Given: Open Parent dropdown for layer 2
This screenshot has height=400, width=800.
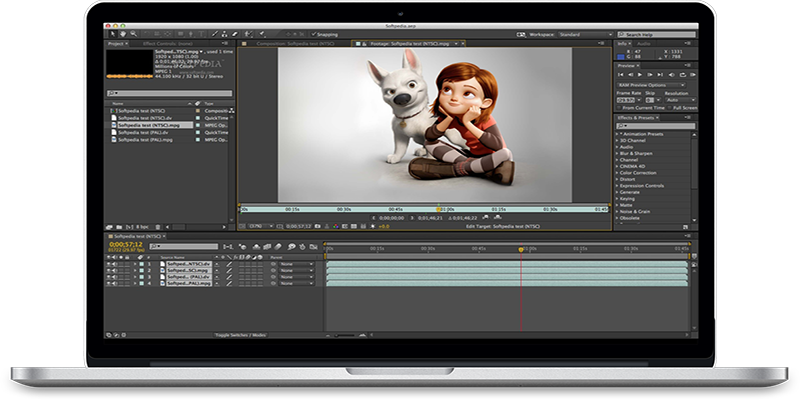Looking at the screenshot, I should pos(297,270).
